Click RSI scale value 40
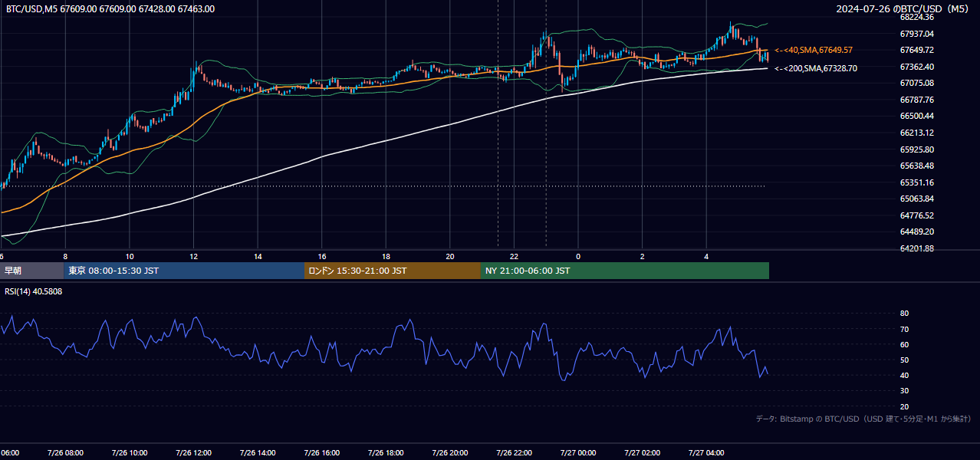This screenshot has width=980, height=460. pos(905,375)
